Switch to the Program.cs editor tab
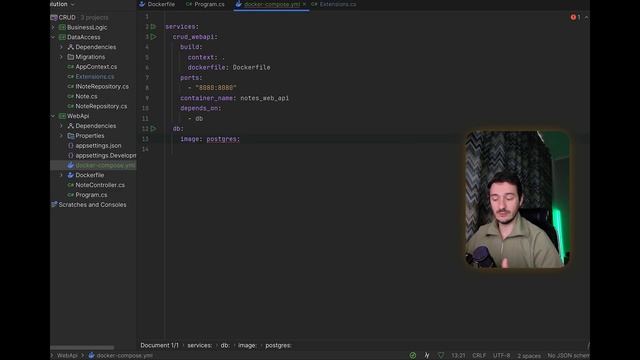640x360 pixels. coord(205,4)
